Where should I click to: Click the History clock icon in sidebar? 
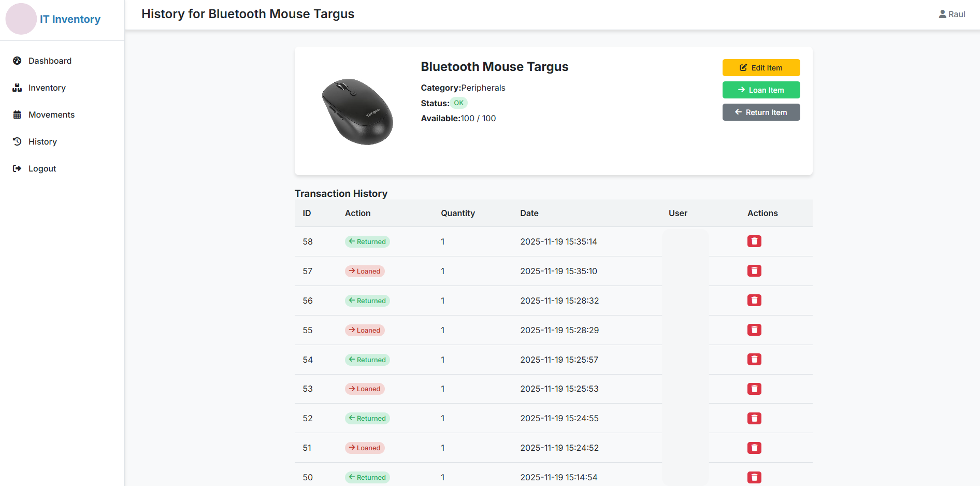[17, 141]
